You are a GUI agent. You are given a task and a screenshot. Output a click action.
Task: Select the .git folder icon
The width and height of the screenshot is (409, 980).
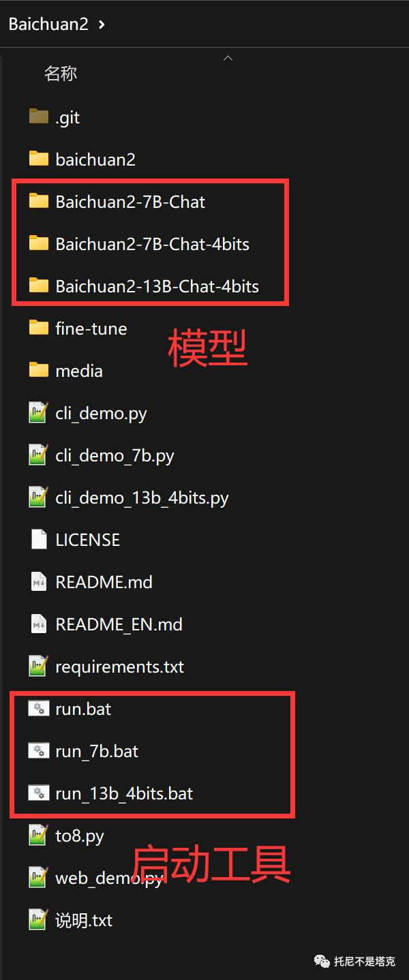click(x=39, y=117)
